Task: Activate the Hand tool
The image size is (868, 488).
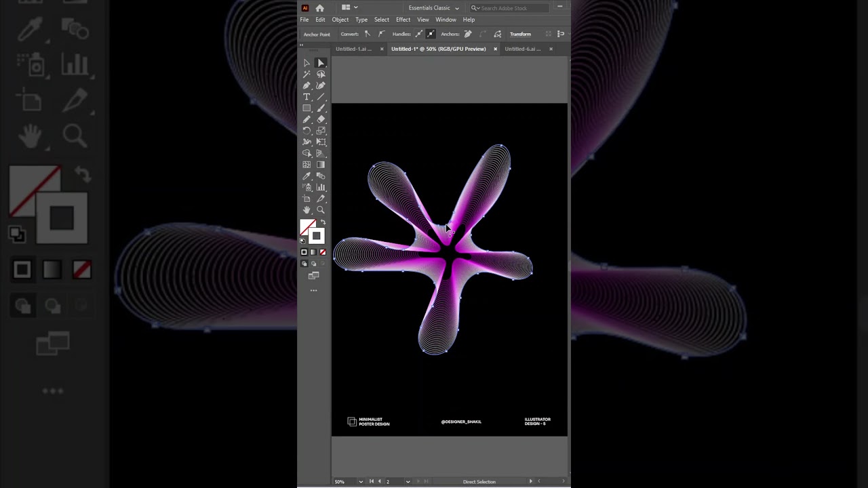Action: pos(307,210)
